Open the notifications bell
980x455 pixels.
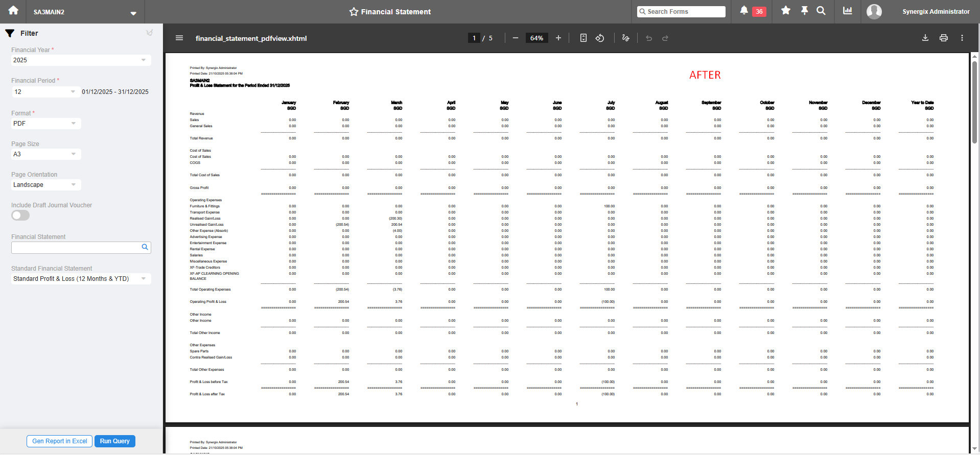tap(744, 11)
